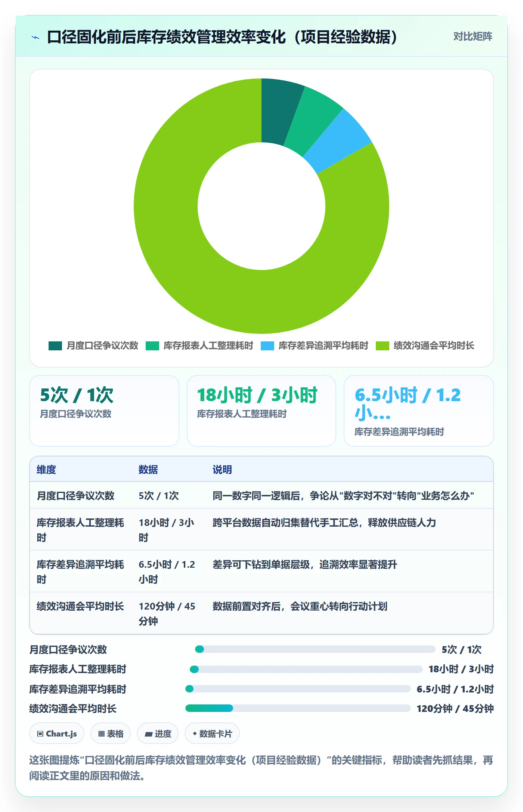Toggle the 库存报表人工整理耗时 legend swatch
Viewport: 523px width, 812px height.
pyautogui.click(x=152, y=346)
